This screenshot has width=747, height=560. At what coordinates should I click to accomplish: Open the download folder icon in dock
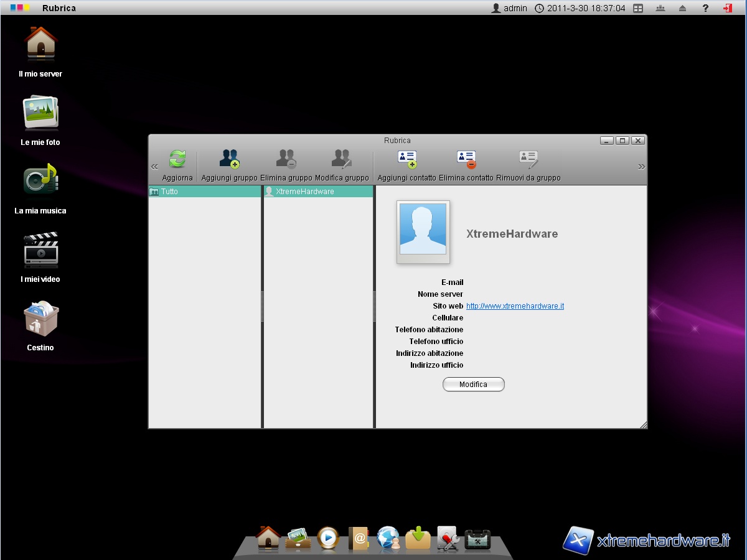[x=418, y=538]
